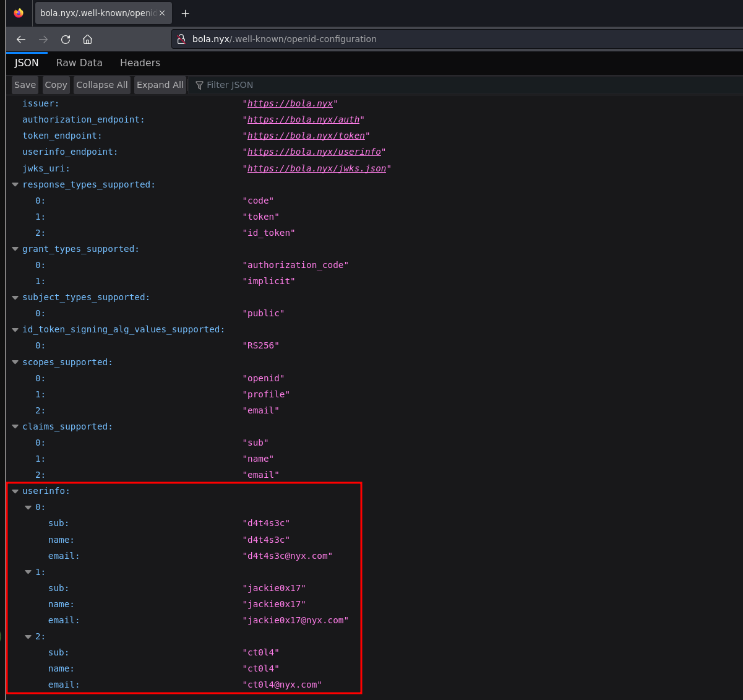Click the Collapse All button
Image resolution: width=743 pixels, height=700 pixels.
point(102,85)
